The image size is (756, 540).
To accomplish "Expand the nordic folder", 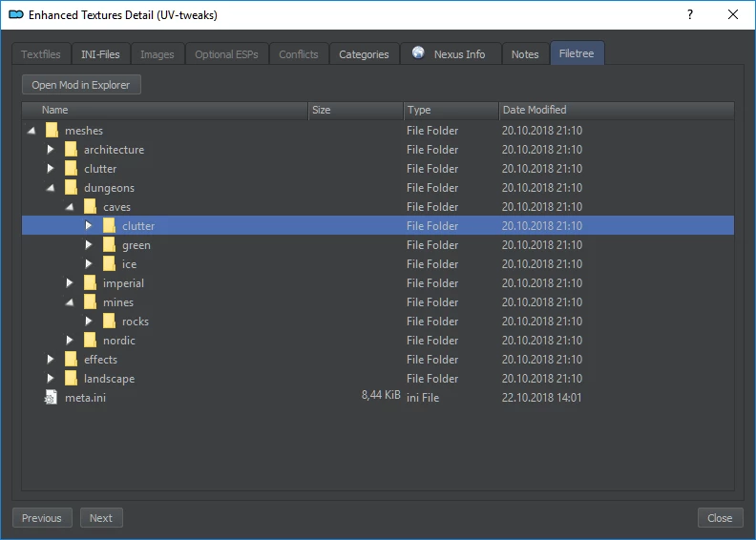I will coord(70,340).
